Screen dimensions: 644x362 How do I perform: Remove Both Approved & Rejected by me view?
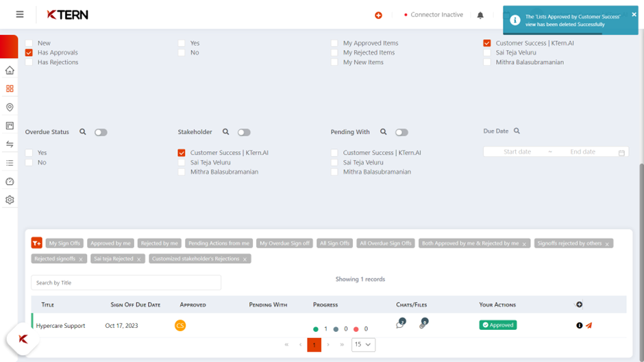click(524, 244)
